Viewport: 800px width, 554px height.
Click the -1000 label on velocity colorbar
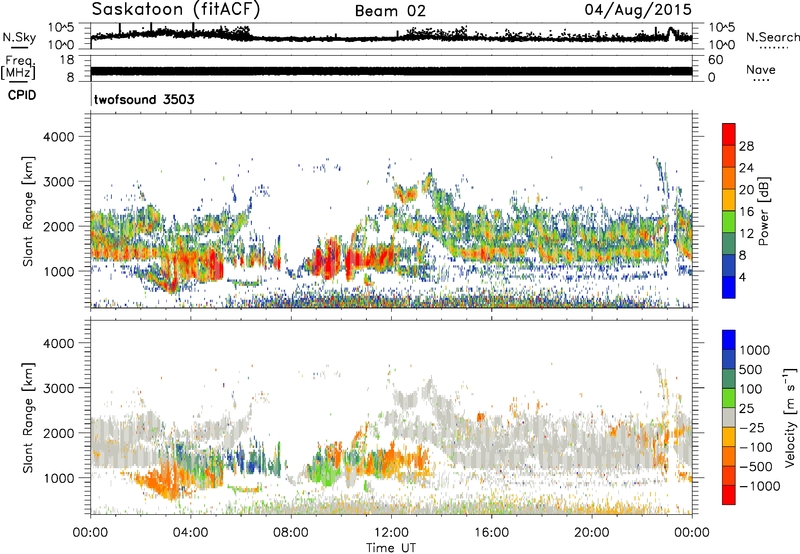tap(759, 486)
